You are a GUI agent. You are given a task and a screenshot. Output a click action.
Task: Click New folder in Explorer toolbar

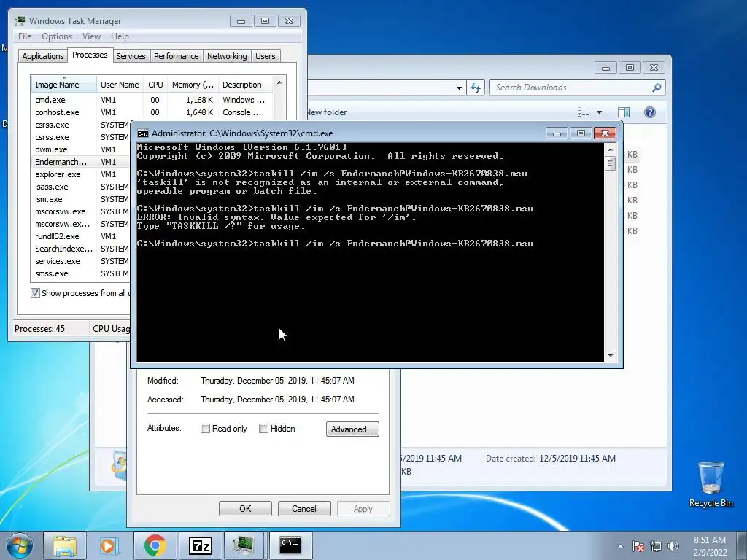click(327, 112)
